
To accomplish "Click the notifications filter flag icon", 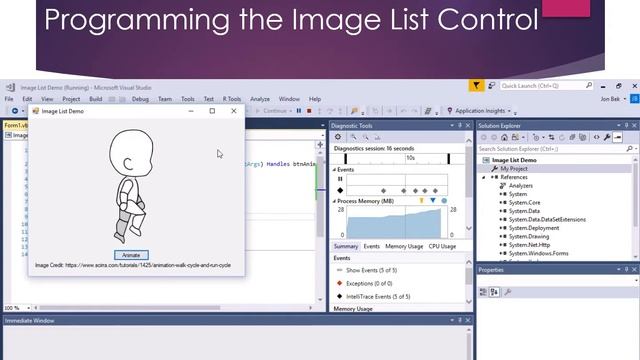I will pos(476,86).
